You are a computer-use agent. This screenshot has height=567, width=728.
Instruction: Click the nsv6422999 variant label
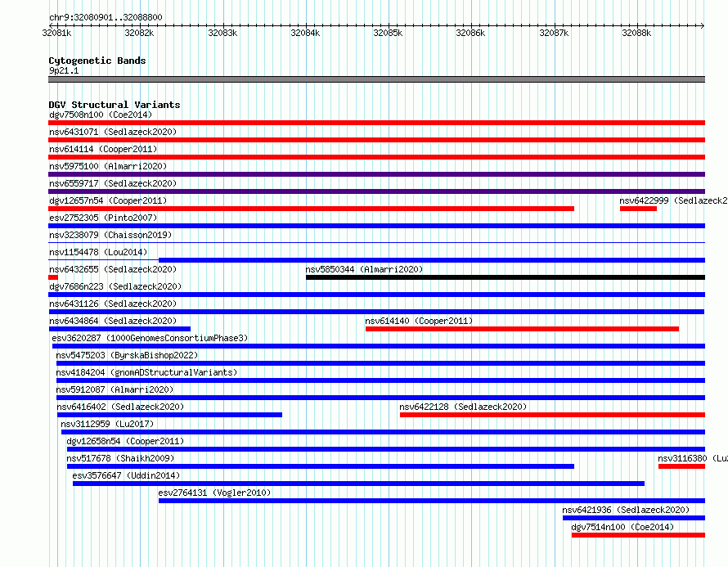(x=673, y=200)
